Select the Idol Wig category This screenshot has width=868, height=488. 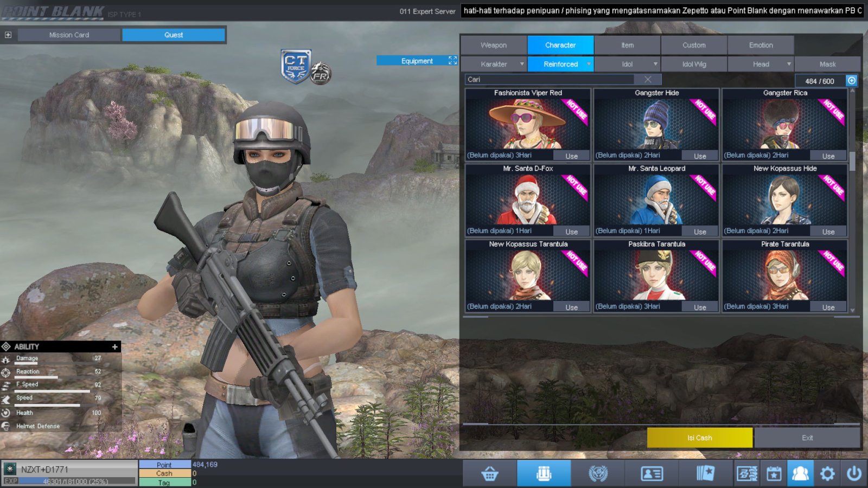(694, 64)
